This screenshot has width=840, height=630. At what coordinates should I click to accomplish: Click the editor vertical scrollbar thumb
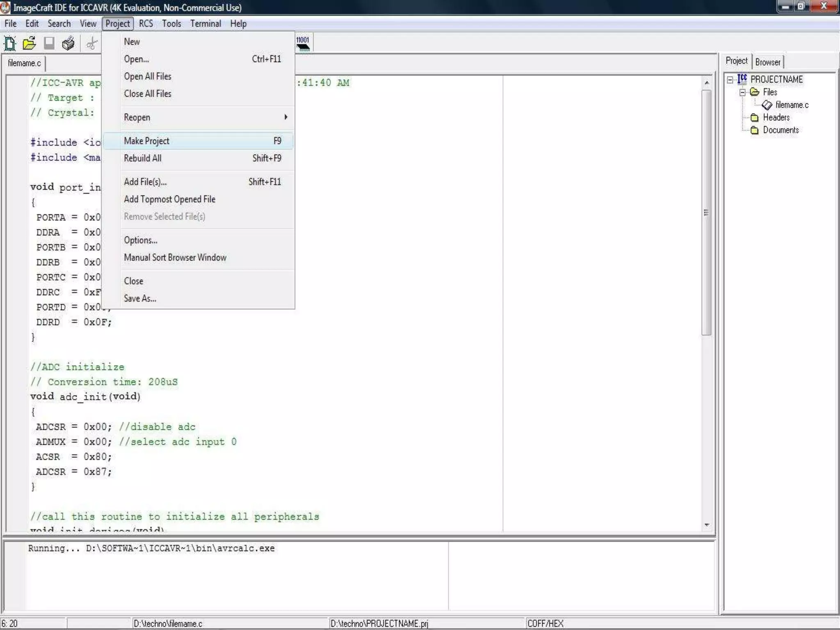pos(706,212)
